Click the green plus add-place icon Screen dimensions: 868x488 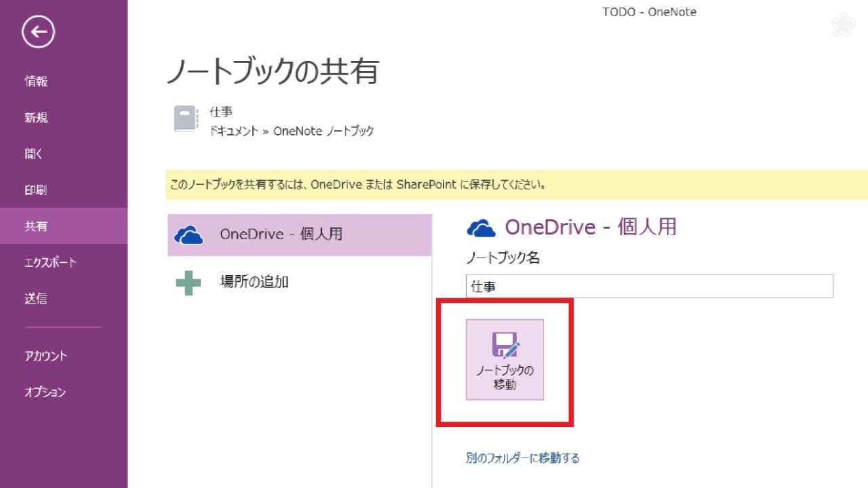click(x=188, y=282)
